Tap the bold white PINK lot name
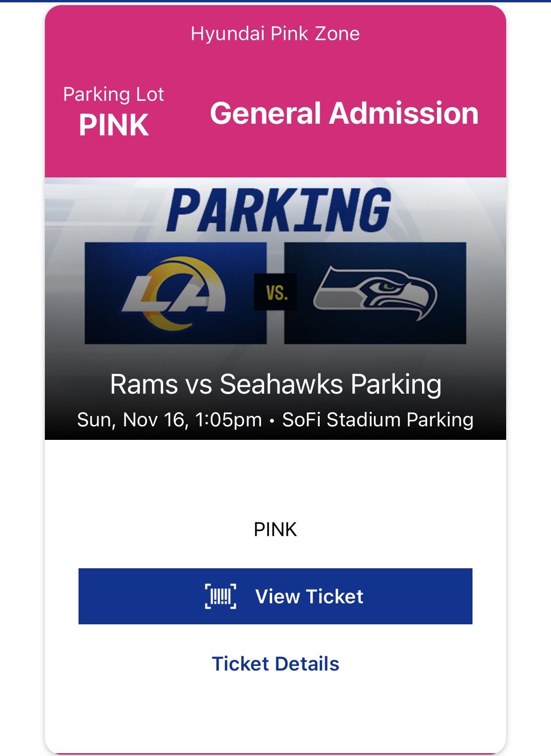This screenshot has height=756, width=551. point(114,125)
